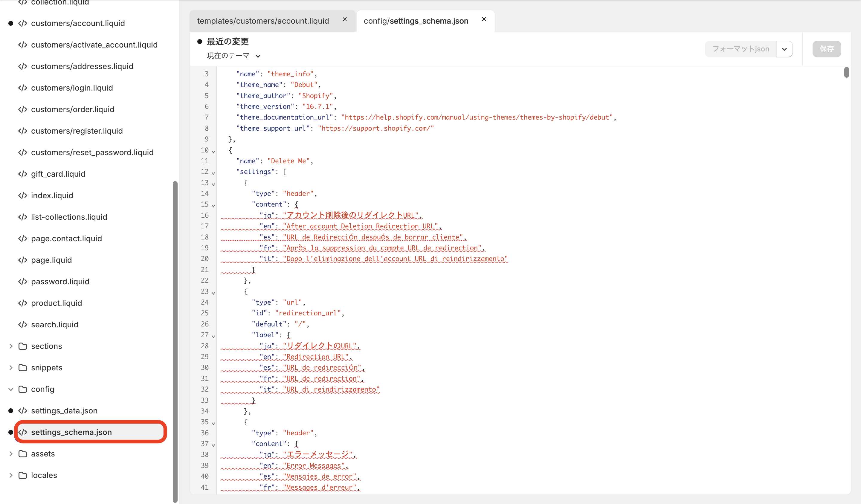Open customers/activate_account.liquid file

(x=94, y=45)
